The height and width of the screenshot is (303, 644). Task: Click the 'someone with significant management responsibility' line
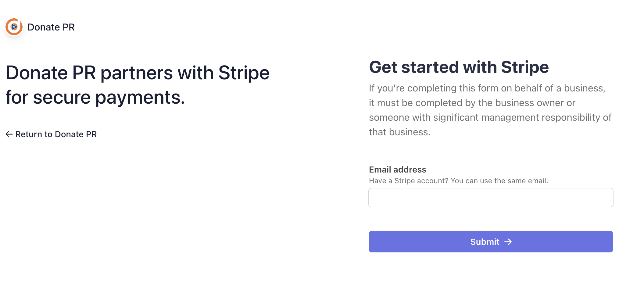490,117
